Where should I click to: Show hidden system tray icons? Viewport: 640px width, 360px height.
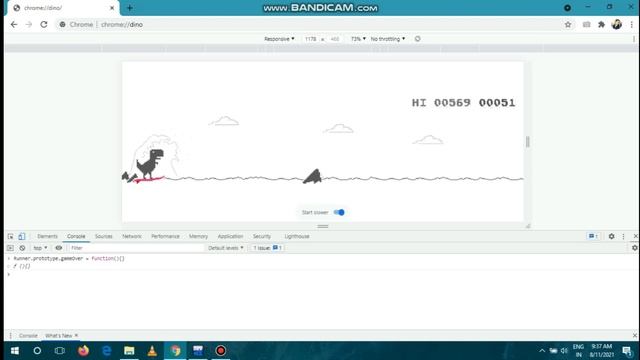542,351
